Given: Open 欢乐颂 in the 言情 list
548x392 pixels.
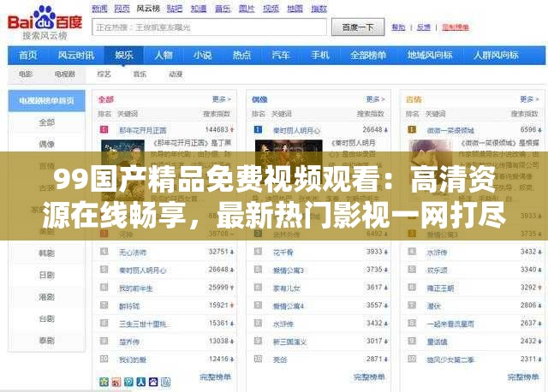Looking at the screenshot, I should (x=437, y=270).
